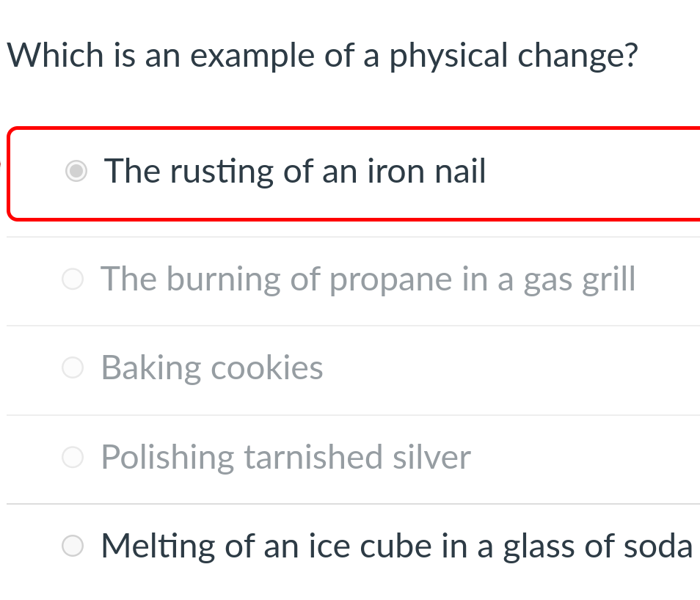
Task: Click the answer text 'The rusting of an iron nail'
Action: (295, 171)
